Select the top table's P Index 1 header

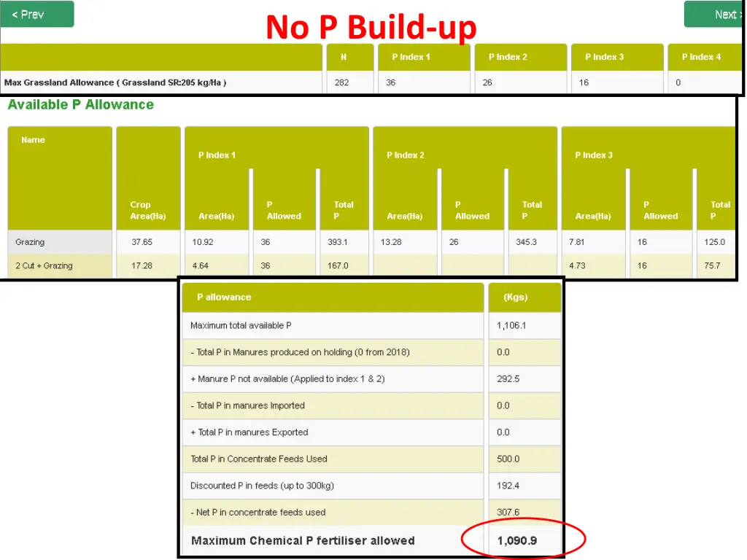click(x=424, y=57)
